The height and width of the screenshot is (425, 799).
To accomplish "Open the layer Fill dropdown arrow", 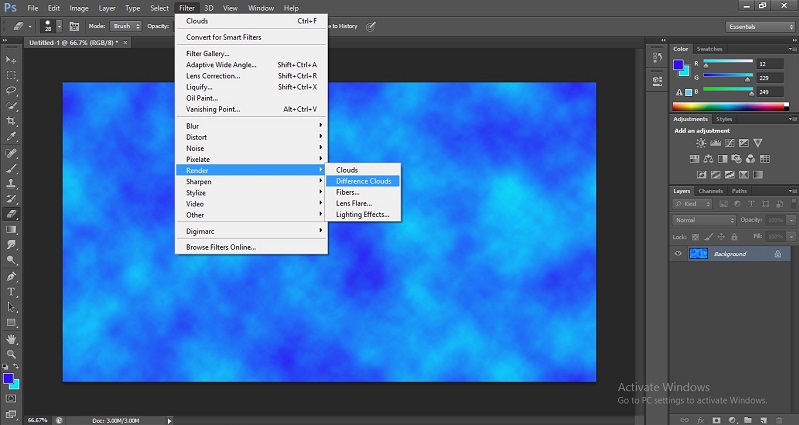I will tap(791, 237).
